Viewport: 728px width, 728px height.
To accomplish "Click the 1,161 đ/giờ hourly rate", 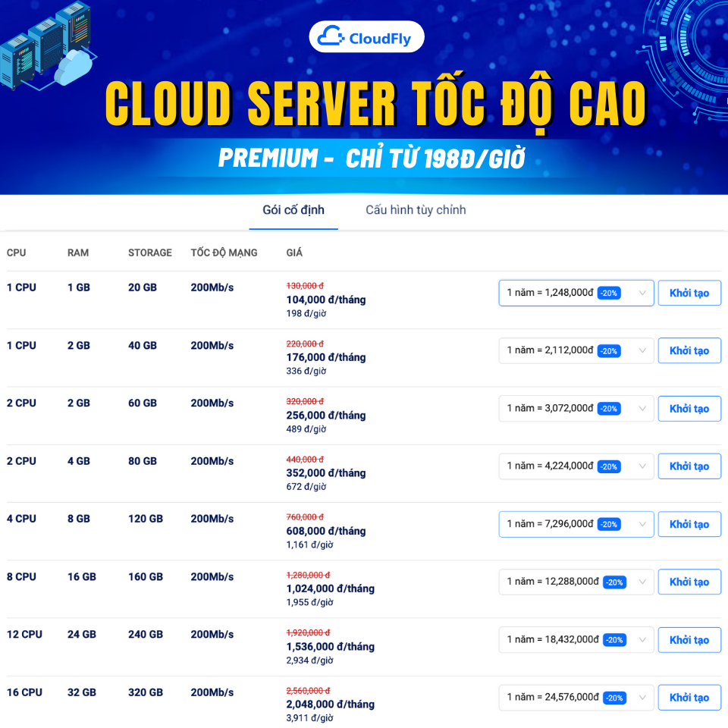I will click(309, 544).
